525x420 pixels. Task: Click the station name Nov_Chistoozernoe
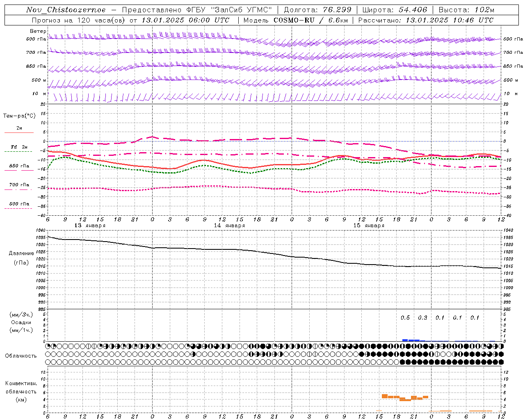(66, 10)
